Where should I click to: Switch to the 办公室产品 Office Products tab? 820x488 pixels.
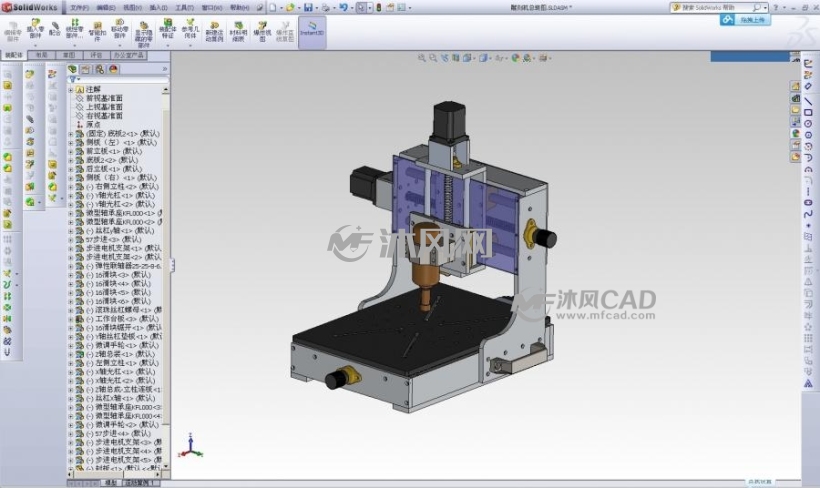129,55
